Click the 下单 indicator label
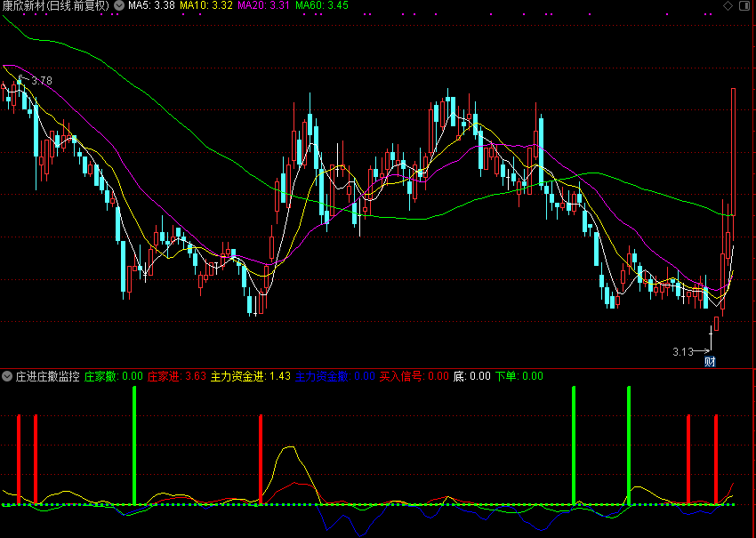Viewport: 756px width, 538px height. [x=518, y=376]
